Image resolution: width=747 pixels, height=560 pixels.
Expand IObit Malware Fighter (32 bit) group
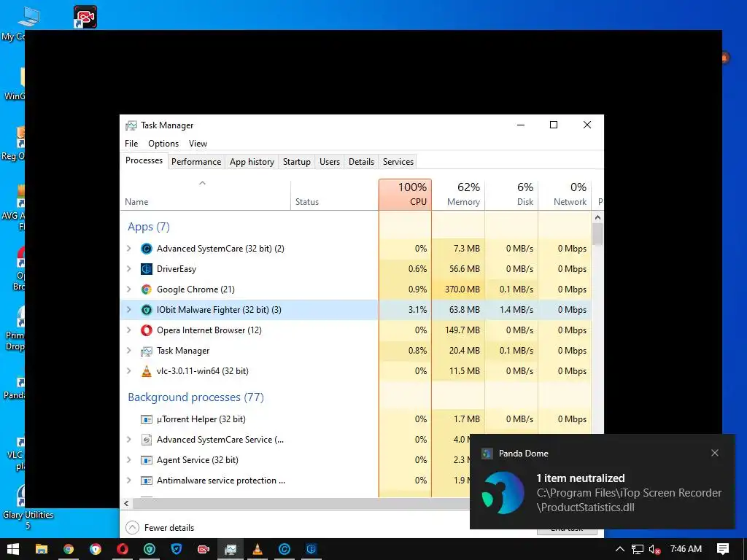128,310
